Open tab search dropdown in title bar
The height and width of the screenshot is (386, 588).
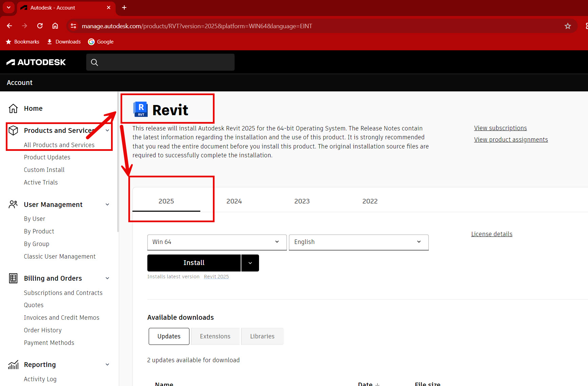[x=8, y=7]
